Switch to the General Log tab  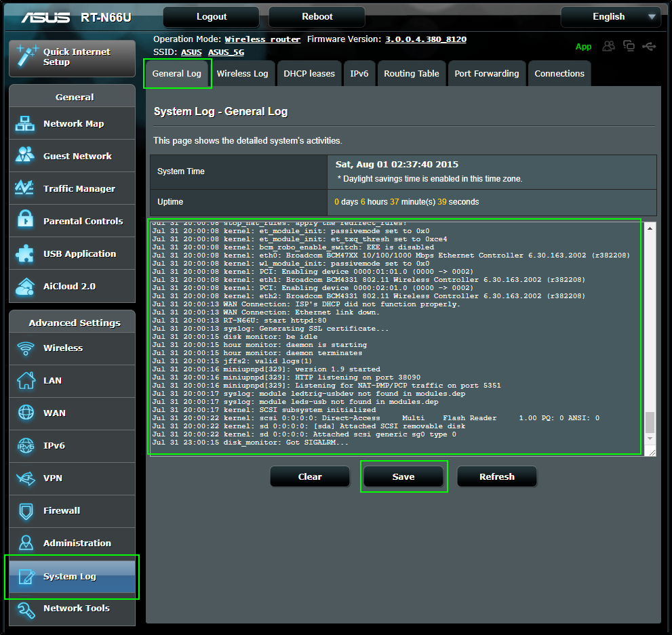tap(176, 74)
